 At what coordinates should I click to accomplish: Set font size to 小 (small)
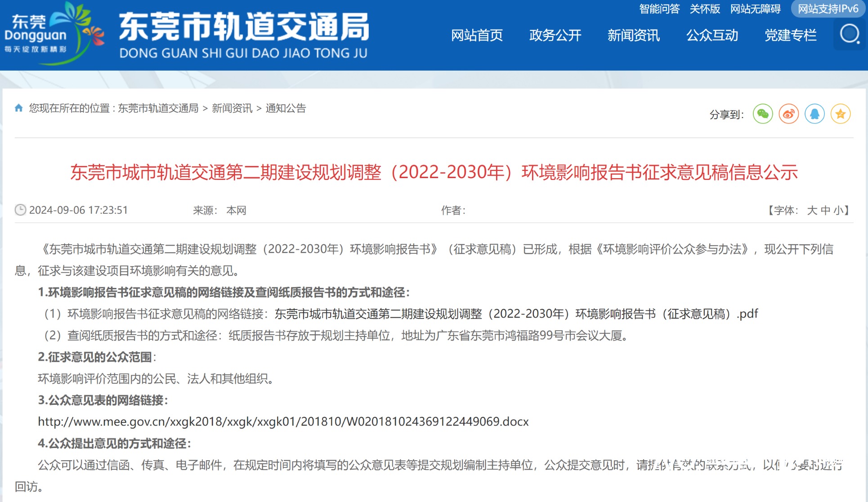(x=838, y=211)
